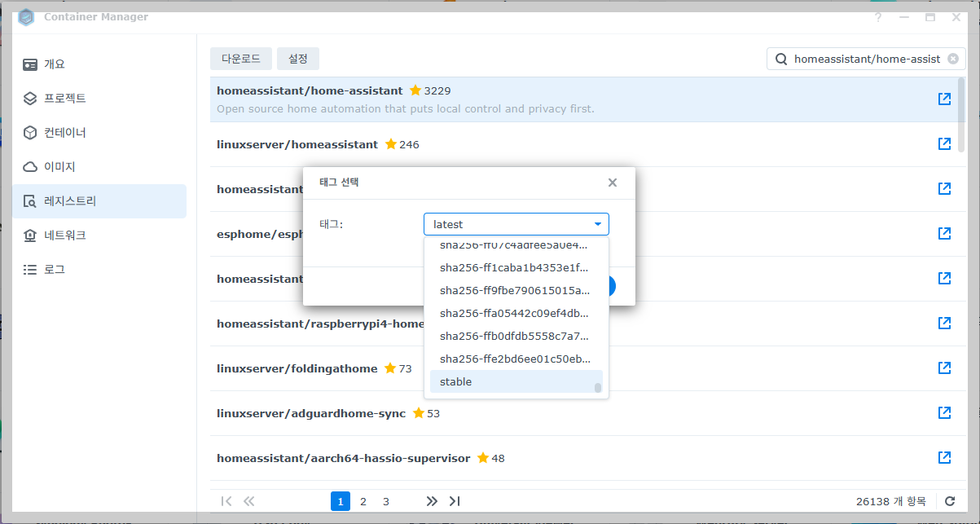980x524 pixels.
Task: Clear the registry search field
Action: pos(952,59)
